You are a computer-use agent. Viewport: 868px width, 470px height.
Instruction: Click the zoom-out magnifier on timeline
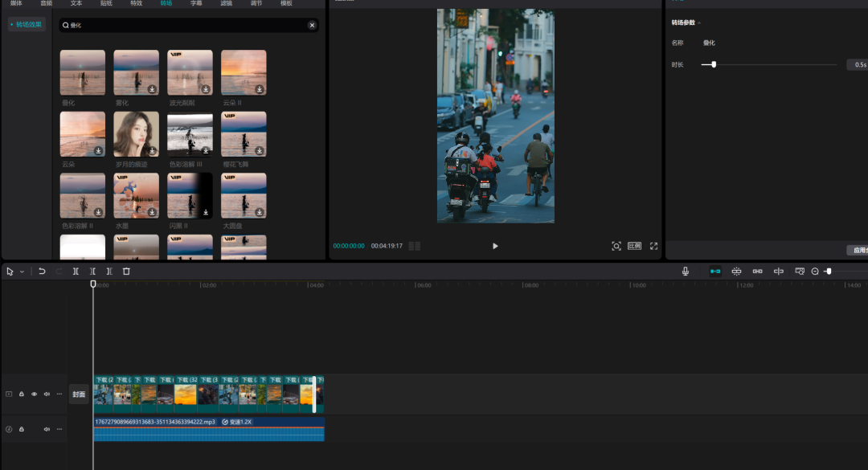815,272
